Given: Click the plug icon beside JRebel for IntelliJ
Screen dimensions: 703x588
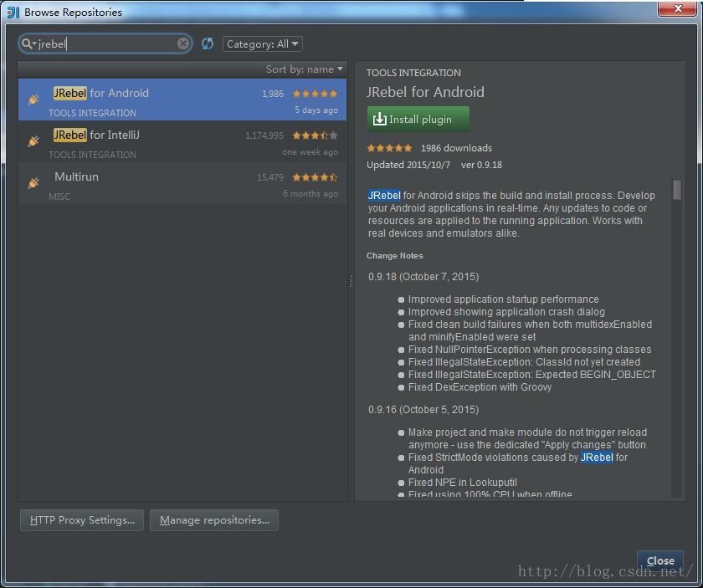Looking at the screenshot, I should [x=33, y=141].
